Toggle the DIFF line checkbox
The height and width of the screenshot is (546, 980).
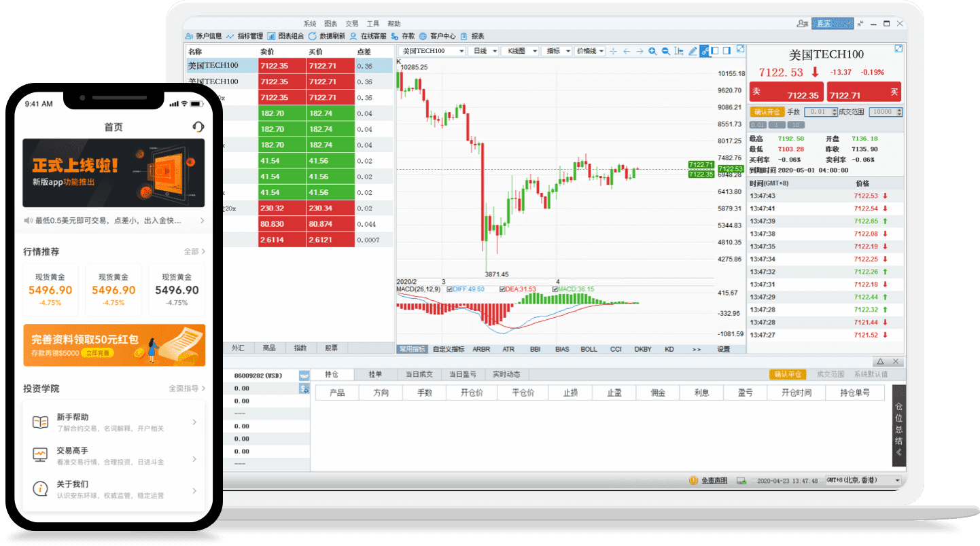coord(449,289)
